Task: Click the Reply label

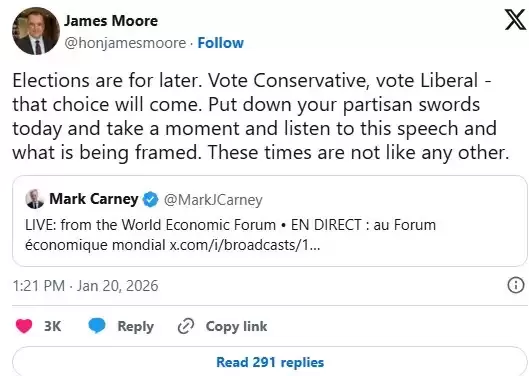Action: (x=135, y=326)
